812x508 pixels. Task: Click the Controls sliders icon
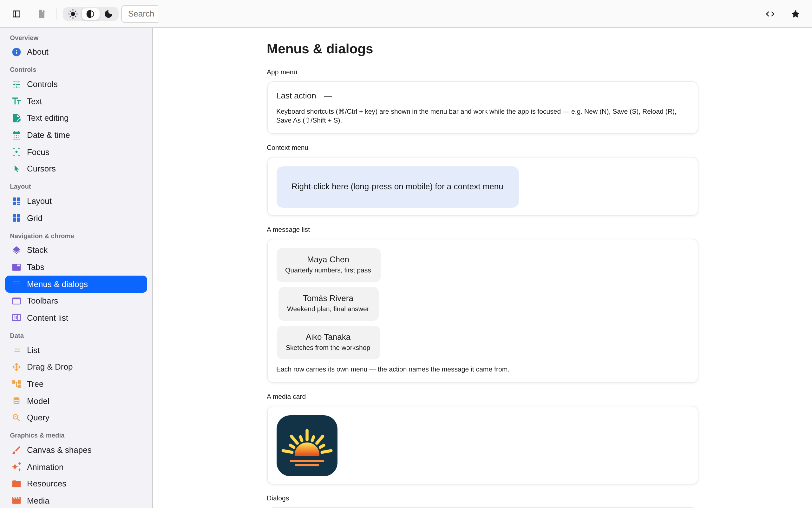[16, 84]
